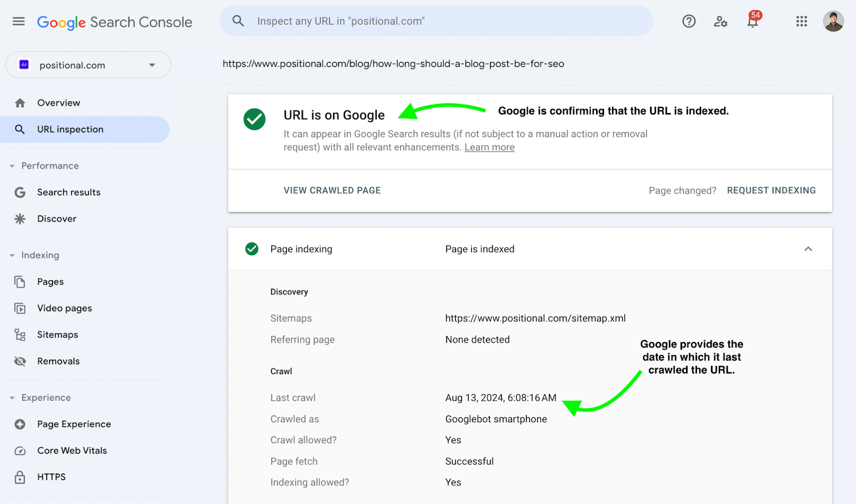Click the Page changed? label
Viewport: 856px width, 504px height.
coord(683,190)
